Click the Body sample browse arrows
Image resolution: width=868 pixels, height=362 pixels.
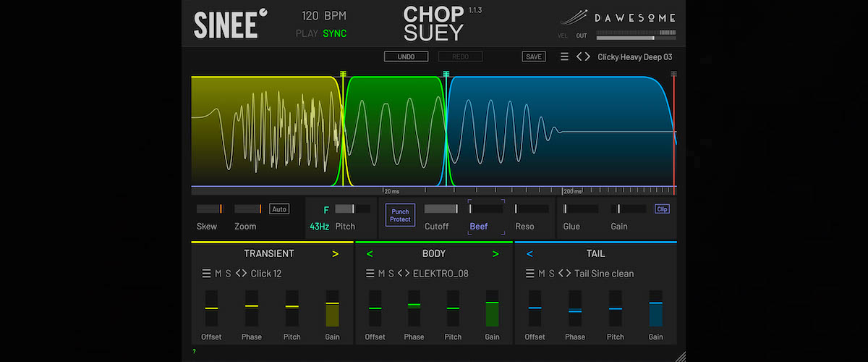[404, 274]
